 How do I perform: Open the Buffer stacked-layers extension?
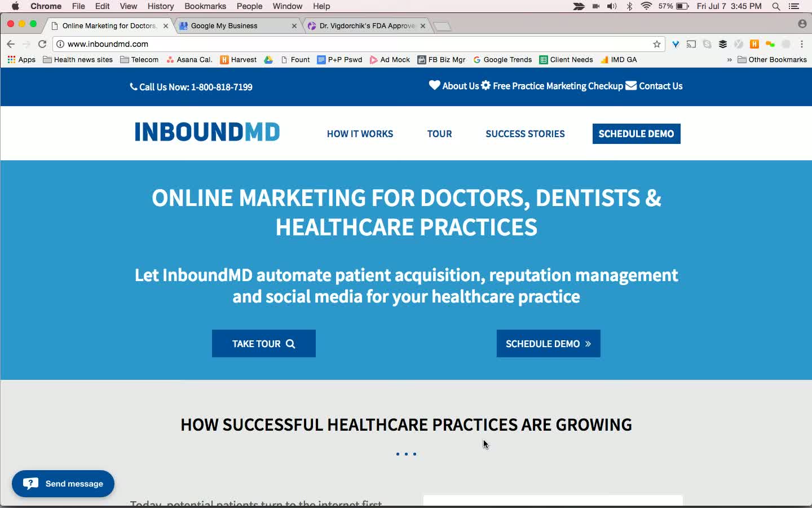tap(723, 44)
